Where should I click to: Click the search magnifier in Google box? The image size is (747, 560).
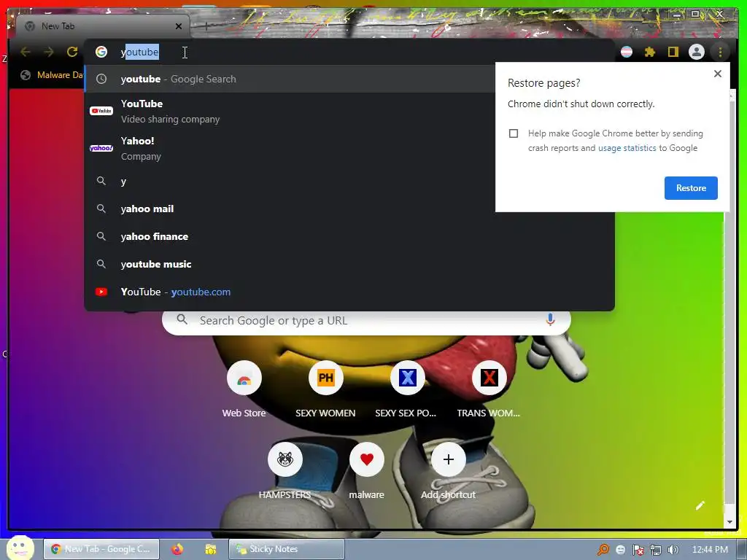point(182,319)
